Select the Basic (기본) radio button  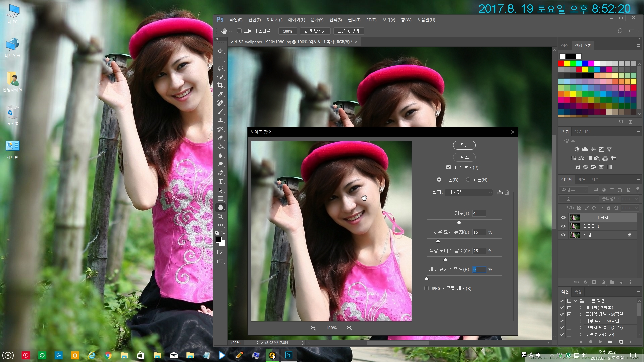[439, 180]
